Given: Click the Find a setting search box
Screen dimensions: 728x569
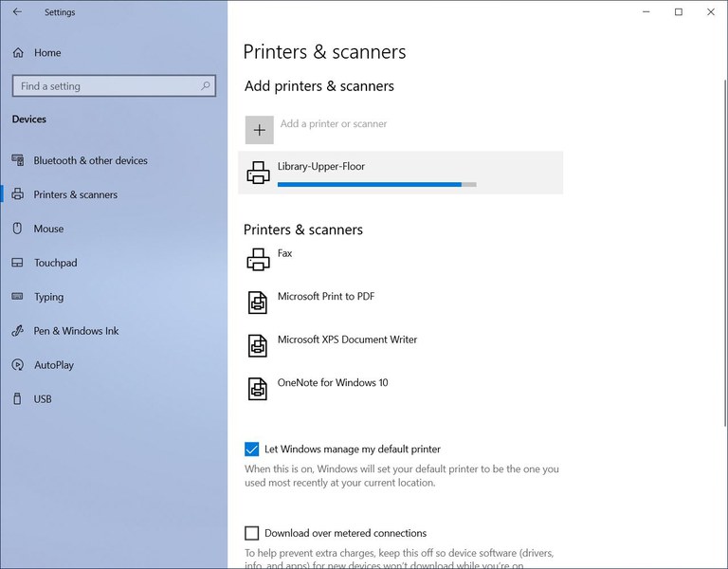Looking at the screenshot, I should coord(114,86).
